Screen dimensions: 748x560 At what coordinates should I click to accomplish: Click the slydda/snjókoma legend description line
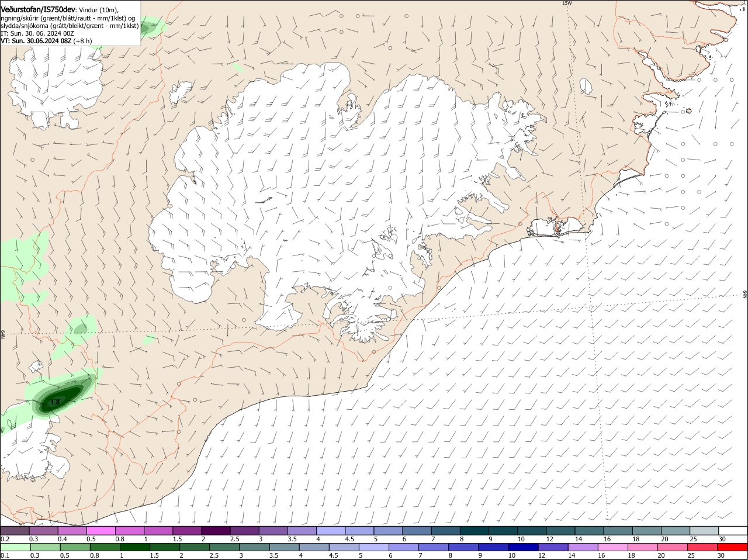pyautogui.click(x=70, y=26)
